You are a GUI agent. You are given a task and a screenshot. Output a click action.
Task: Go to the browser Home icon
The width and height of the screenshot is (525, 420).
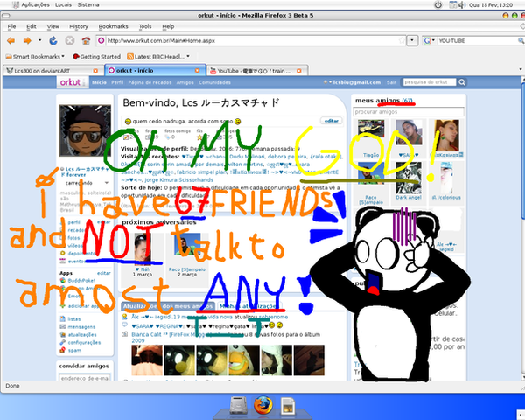(86, 41)
